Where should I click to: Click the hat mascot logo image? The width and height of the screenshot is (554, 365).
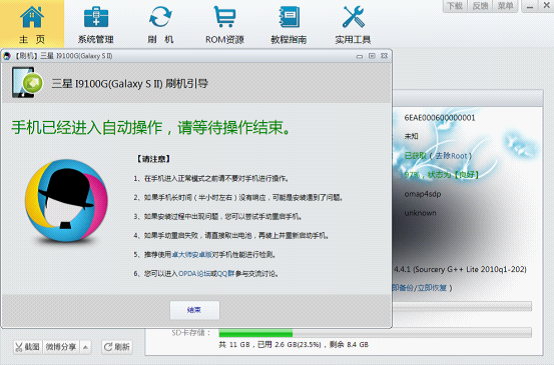click(x=66, y=201)
